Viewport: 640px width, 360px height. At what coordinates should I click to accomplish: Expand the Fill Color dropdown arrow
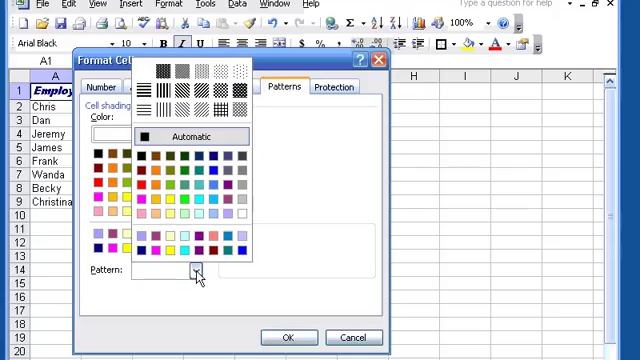click(481, 44)
